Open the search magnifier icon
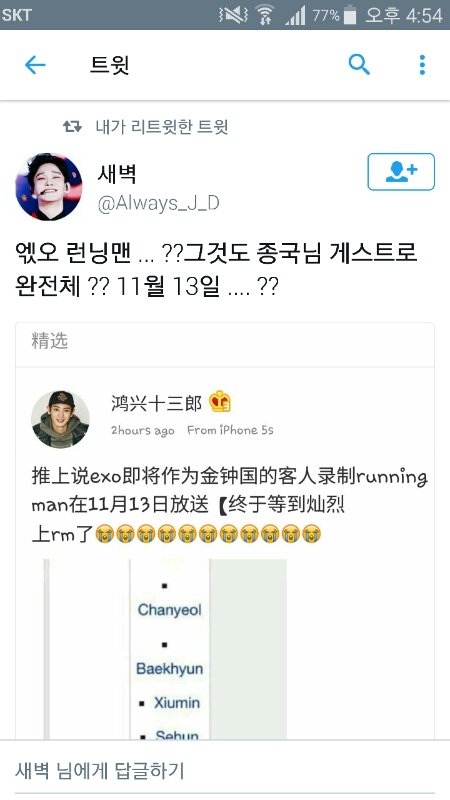The width and height of the screenshot is (450, 800). (x=359, y=65)
